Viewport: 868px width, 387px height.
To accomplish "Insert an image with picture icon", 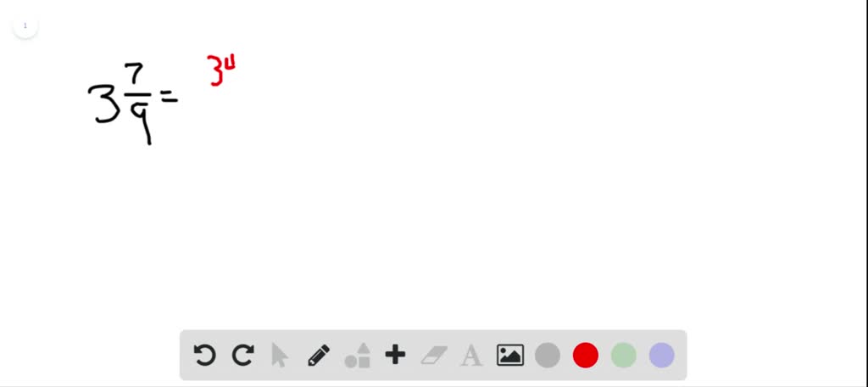I will coord(509,356).
